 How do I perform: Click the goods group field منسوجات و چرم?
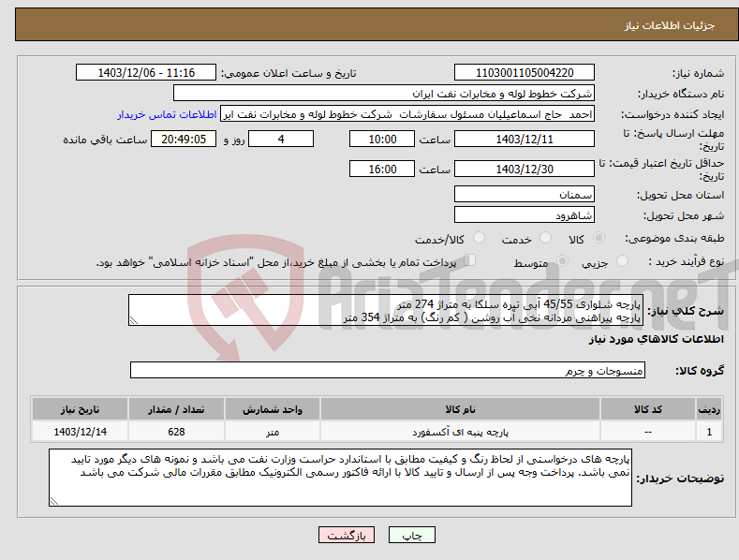(x=388, y=371)
